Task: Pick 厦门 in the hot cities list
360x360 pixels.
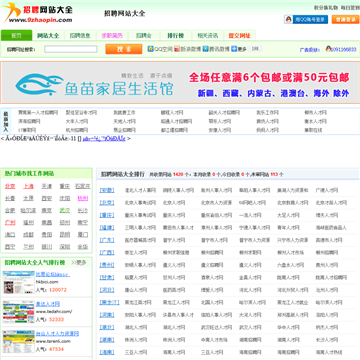Action: point(83,235)
